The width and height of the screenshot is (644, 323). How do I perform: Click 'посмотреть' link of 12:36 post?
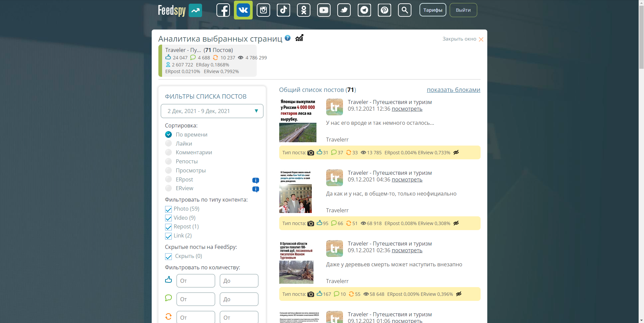tap(407, 109)
